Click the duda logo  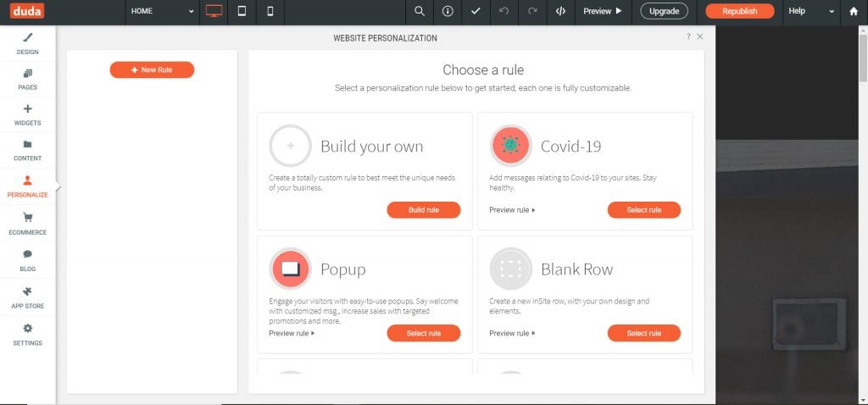click(26, 11)
